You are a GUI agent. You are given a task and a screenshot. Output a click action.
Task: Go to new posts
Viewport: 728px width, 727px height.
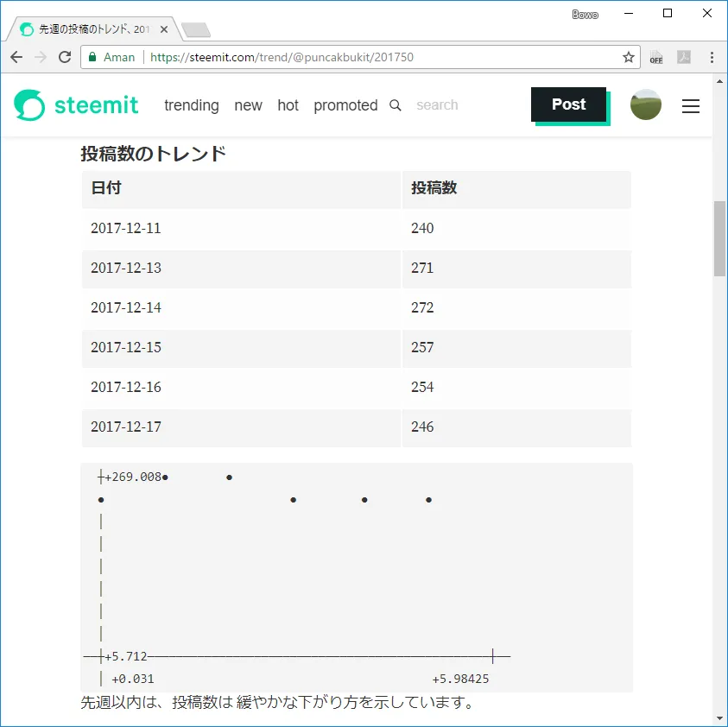pos(248,105)
